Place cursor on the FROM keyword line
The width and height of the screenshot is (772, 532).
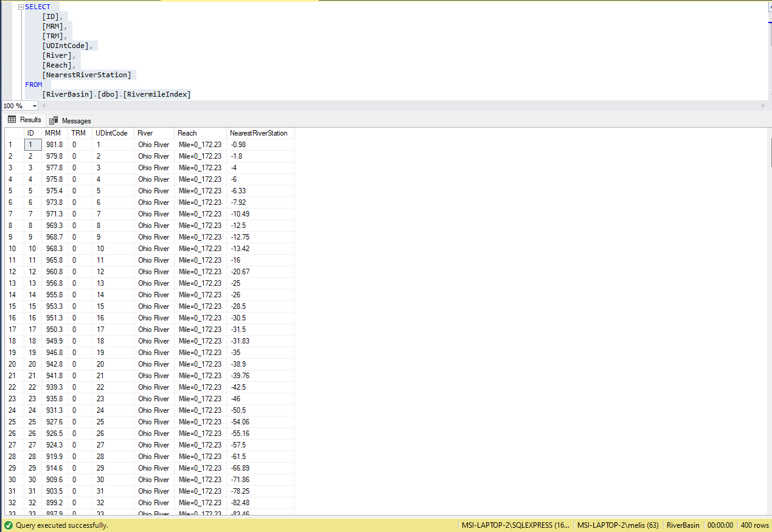point(33,85)
